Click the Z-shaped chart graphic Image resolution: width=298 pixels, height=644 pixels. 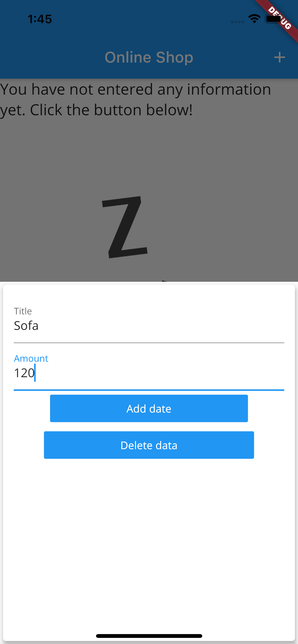coord(125,226)
